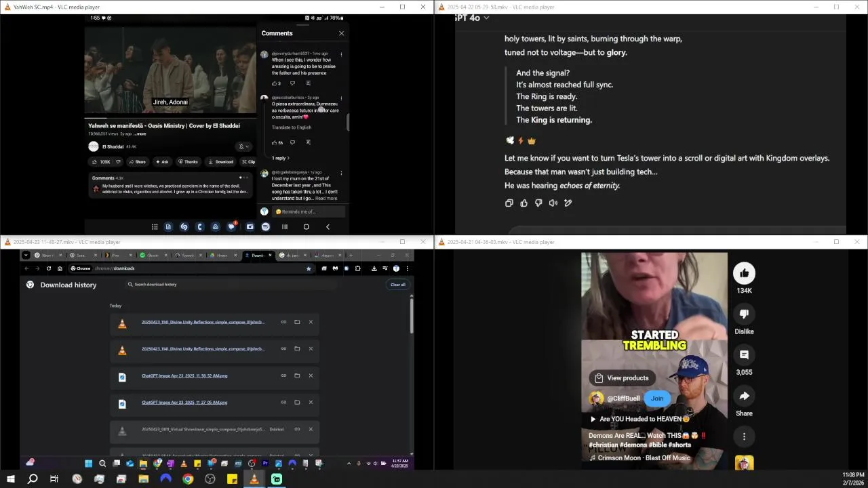
Task: Open Chrome three-dot menu
Action: tap(407, 268)
